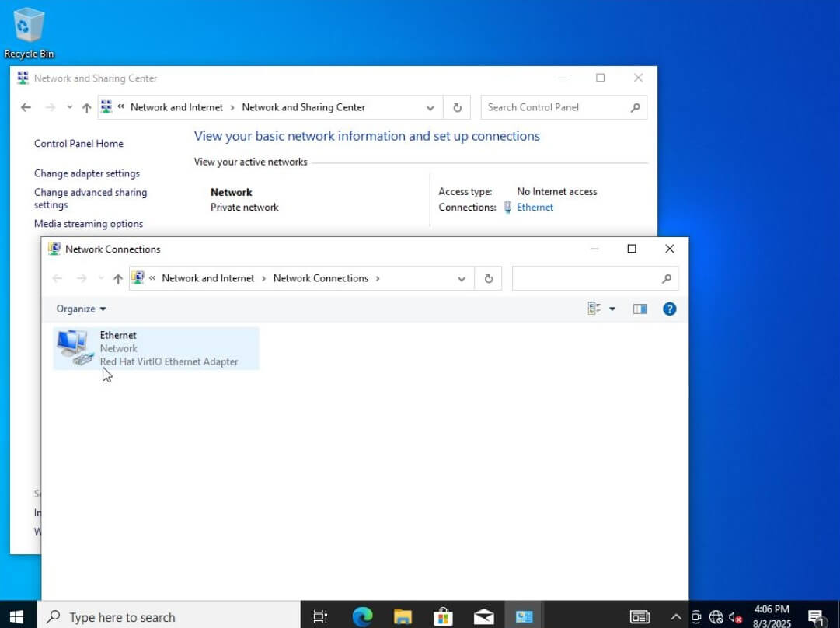Show hidden system tray icons

tap(676, 617)
